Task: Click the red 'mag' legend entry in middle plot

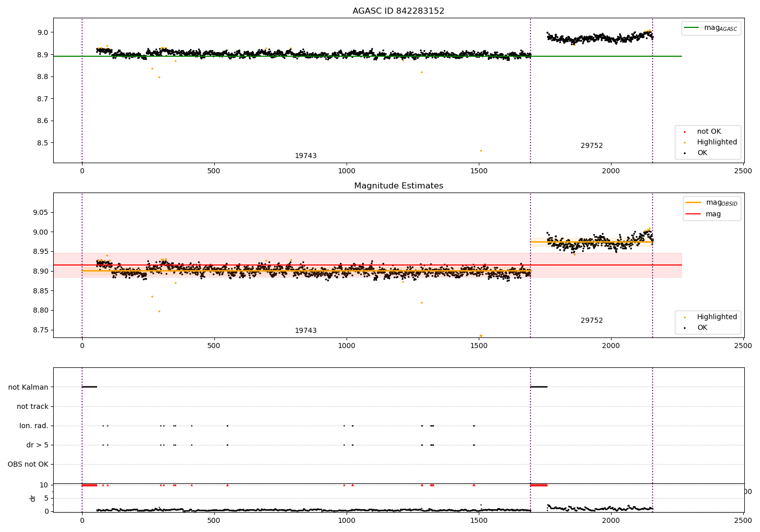Action: tap(704, 214)
